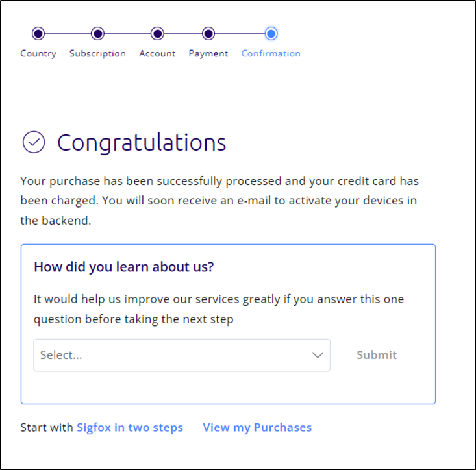Open the Select... combo box
This screenshot has width=476, height=470.
point(182,355)
